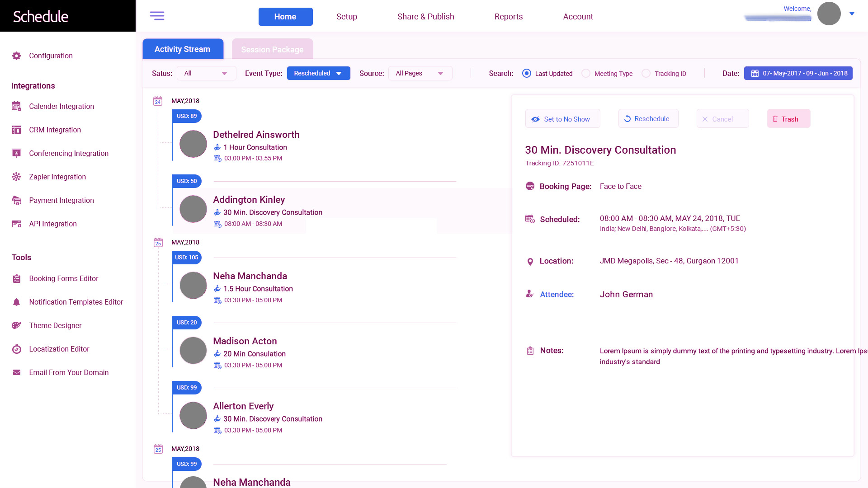Go to the Home menu

point(285,17)
